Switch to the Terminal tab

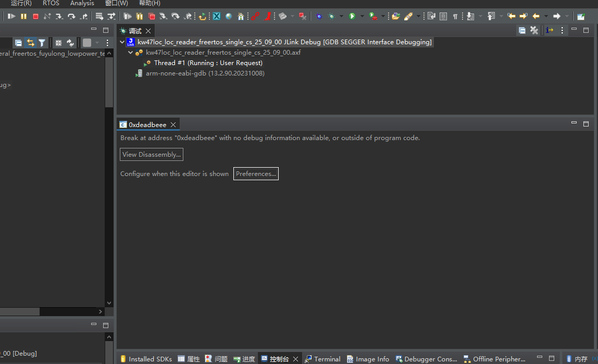pos(322,359)
